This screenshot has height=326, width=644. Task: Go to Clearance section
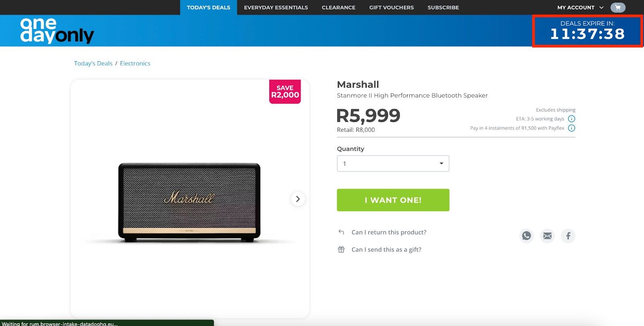point(339,8)
